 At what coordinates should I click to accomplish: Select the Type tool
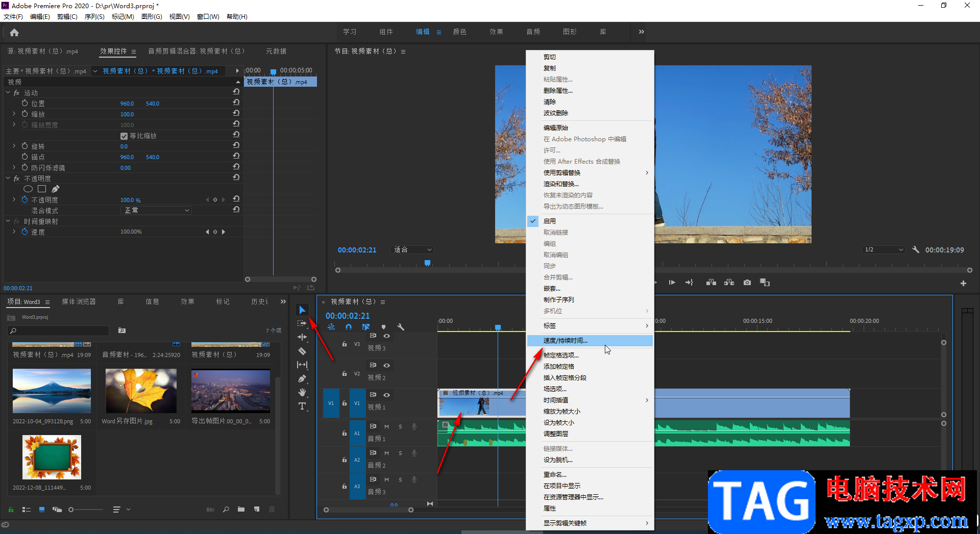[302, 406]
